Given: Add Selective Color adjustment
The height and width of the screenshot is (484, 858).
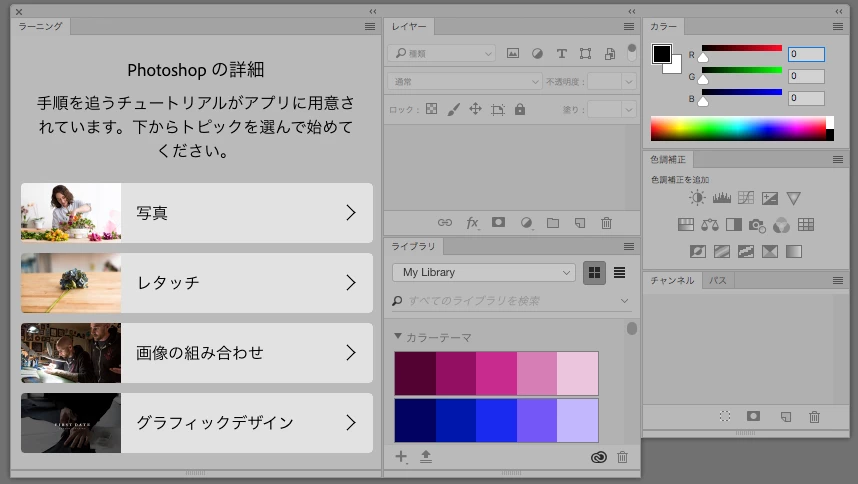Looking at the screenshot, I should click(x=770, y=251).
